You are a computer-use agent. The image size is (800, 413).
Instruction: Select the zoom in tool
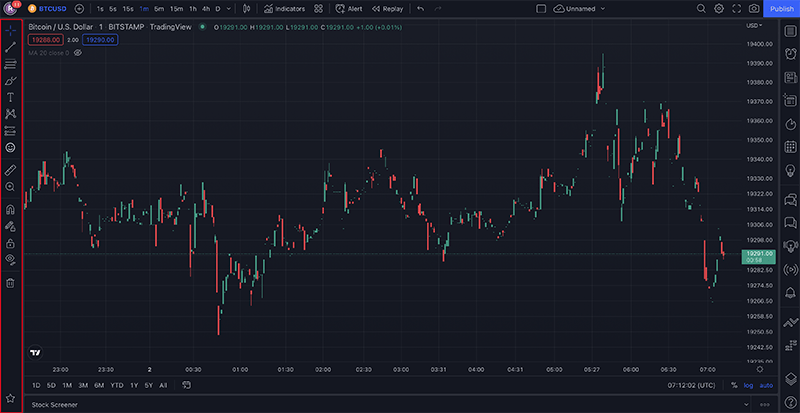(11, 187)
